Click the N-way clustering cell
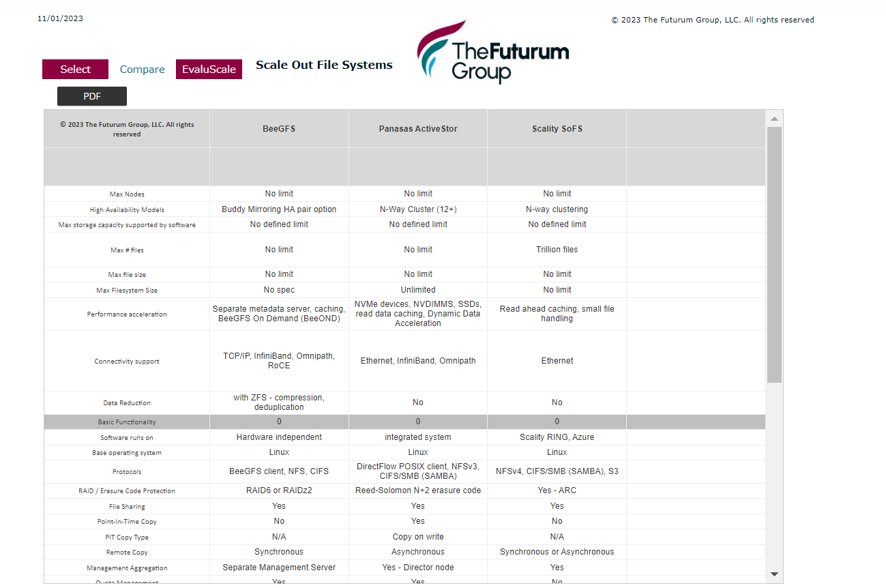Image resolution: width=886 pixels, height=588 pixels. tap(557, 209)
